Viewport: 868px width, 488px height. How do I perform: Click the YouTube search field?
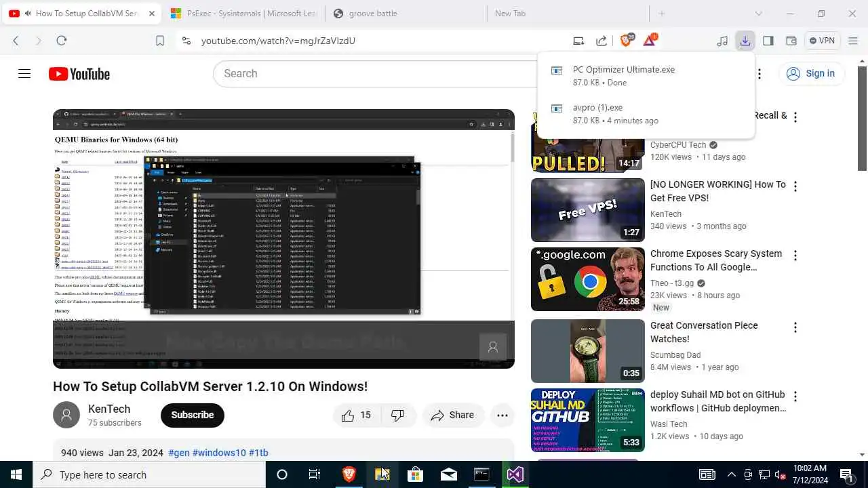pyautogui.click(x=380, y=74)
